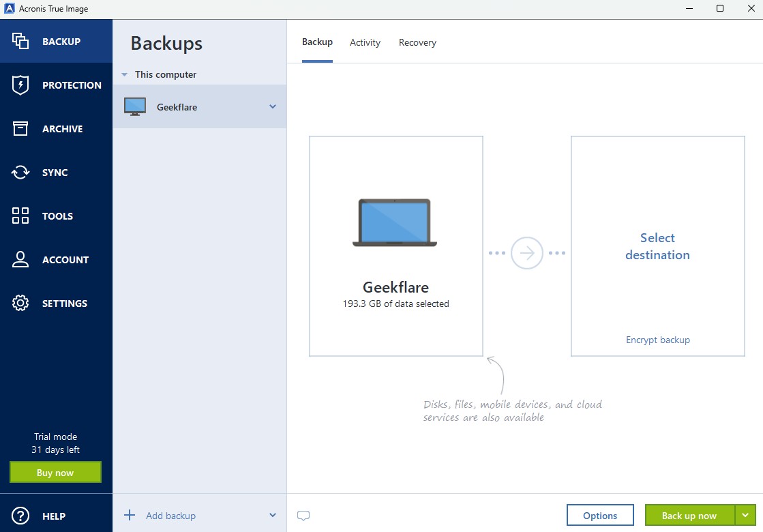Click the HELP sidebar label
763x532 pixels.
(x=54, y=516)
